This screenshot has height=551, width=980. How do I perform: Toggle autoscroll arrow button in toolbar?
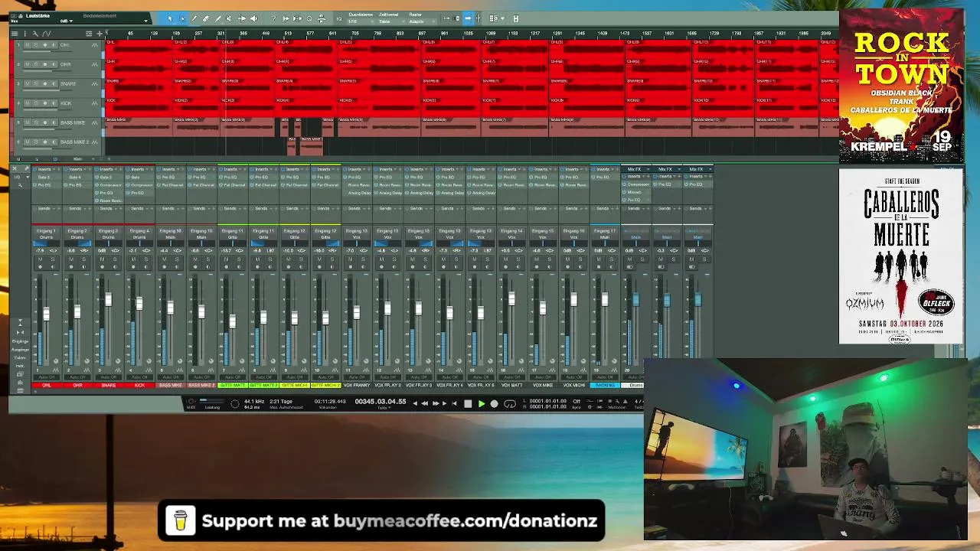pos(468,18)
